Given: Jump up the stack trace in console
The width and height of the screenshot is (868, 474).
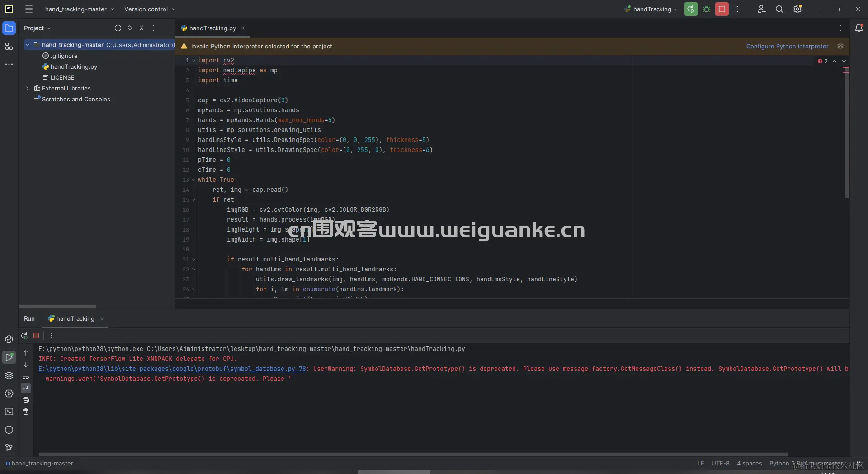Looking at the screenshot, I should point(26,353).
